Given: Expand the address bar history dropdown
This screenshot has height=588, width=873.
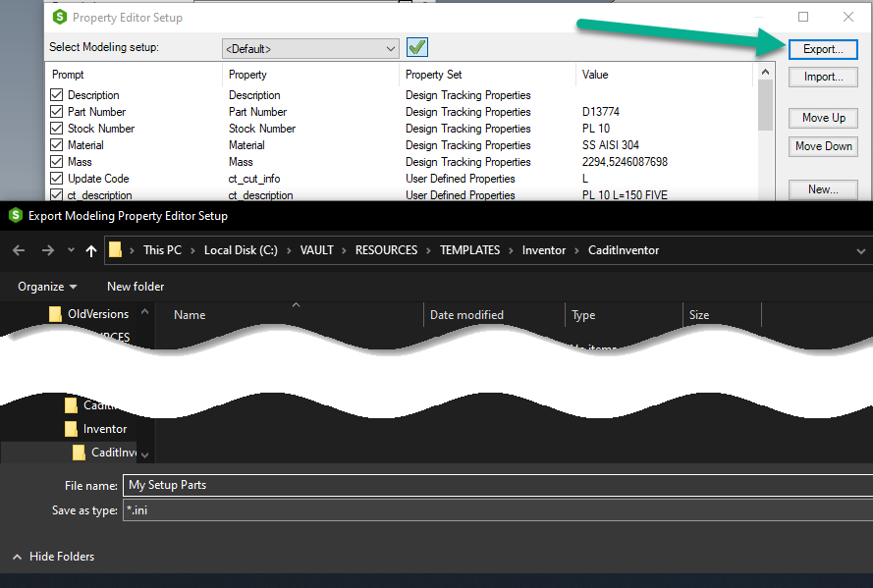Looking at the screenshot, I should click(x=861, y=251).
